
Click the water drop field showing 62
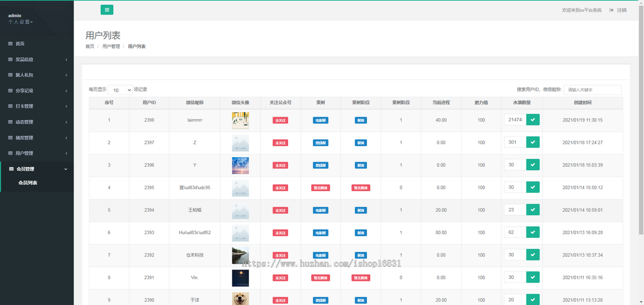pos(515,233)
